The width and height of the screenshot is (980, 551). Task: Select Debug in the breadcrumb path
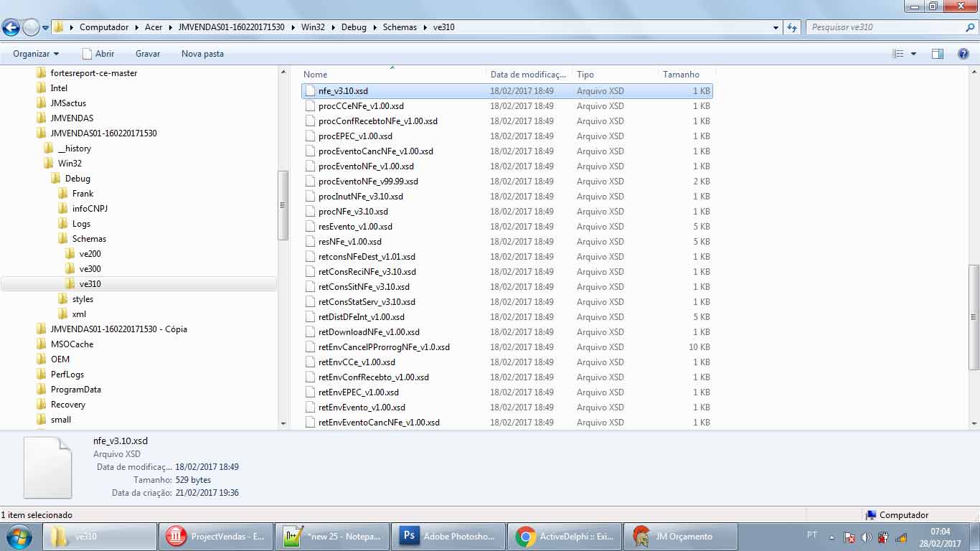[x=354, y=27]
